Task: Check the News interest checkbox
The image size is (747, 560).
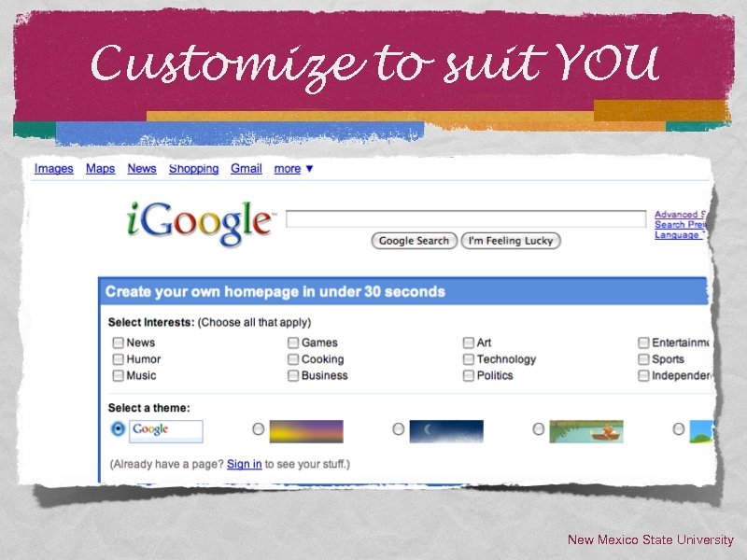Action: click(x=119, y=343)
